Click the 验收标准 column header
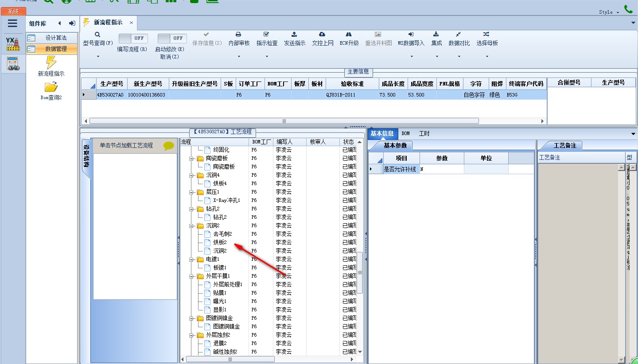This screenshot has width=638, height=364. [352, 84]
